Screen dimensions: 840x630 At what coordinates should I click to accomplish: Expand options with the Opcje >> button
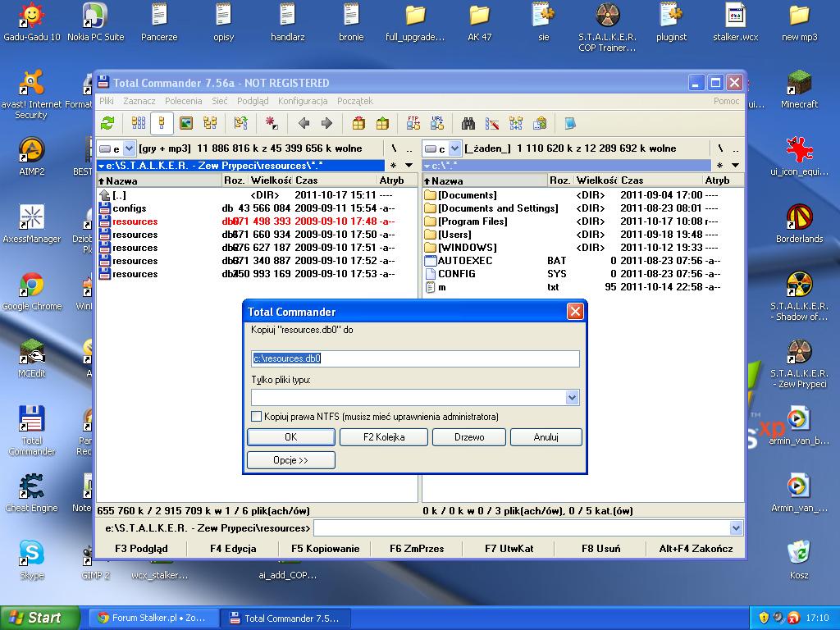point(290,460)
